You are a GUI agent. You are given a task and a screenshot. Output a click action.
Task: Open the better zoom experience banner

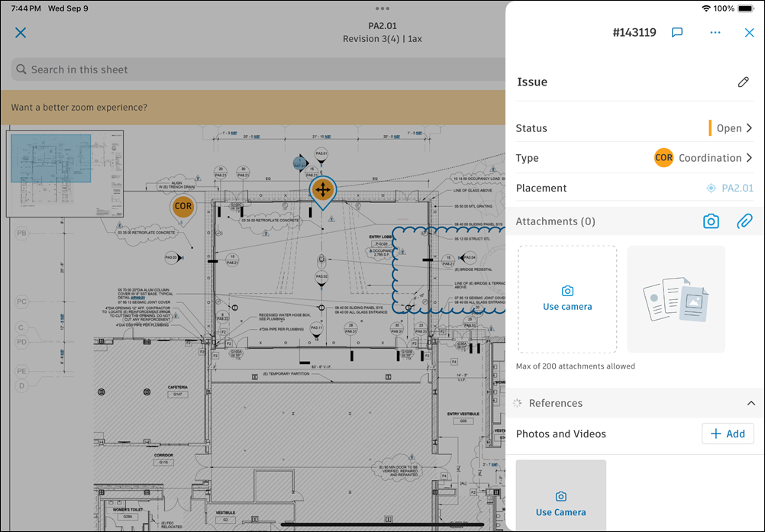tap(253, 108)
